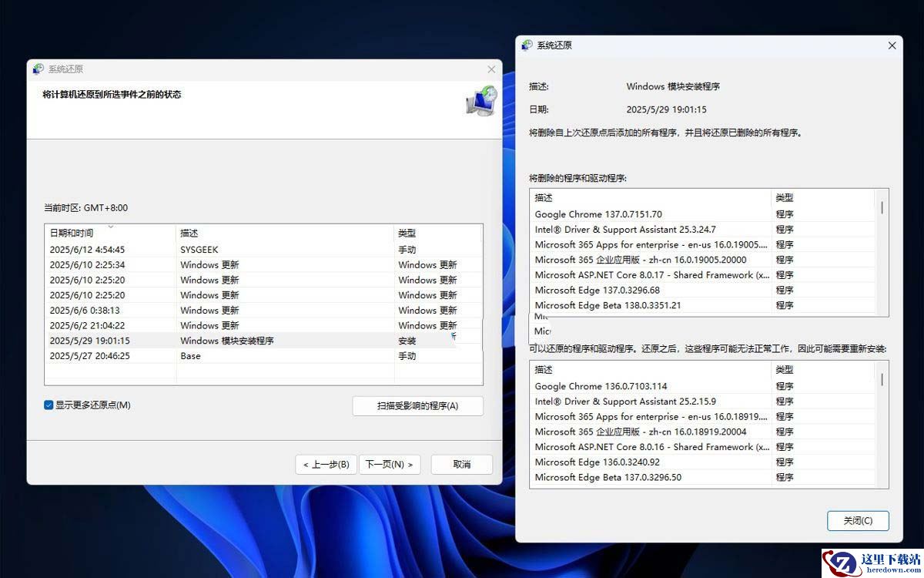
Task: Select the 2025/6/6 0:38:13 restore point
Action: click(x=263, y=311)
